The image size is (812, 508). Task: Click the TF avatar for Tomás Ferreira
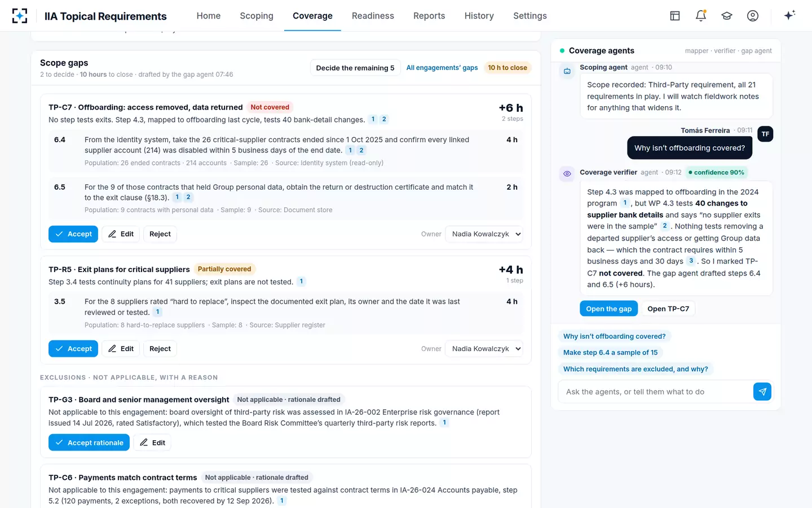(765, 134)
